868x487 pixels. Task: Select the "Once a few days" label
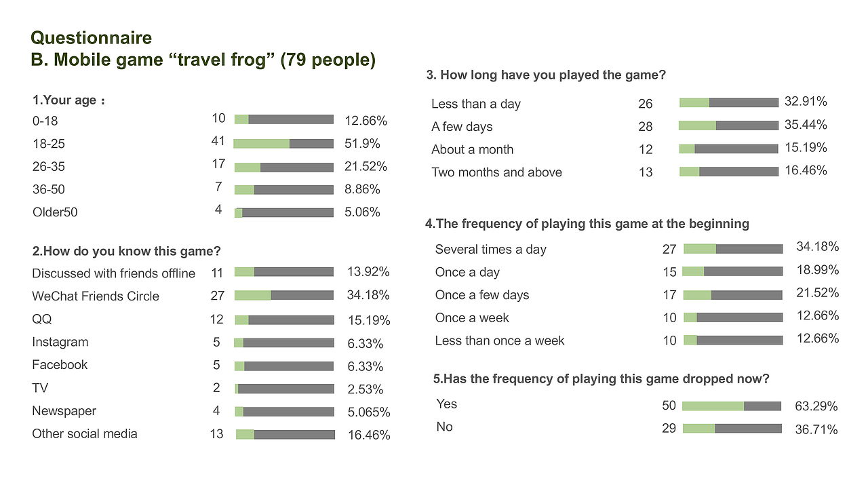[482, 295]
